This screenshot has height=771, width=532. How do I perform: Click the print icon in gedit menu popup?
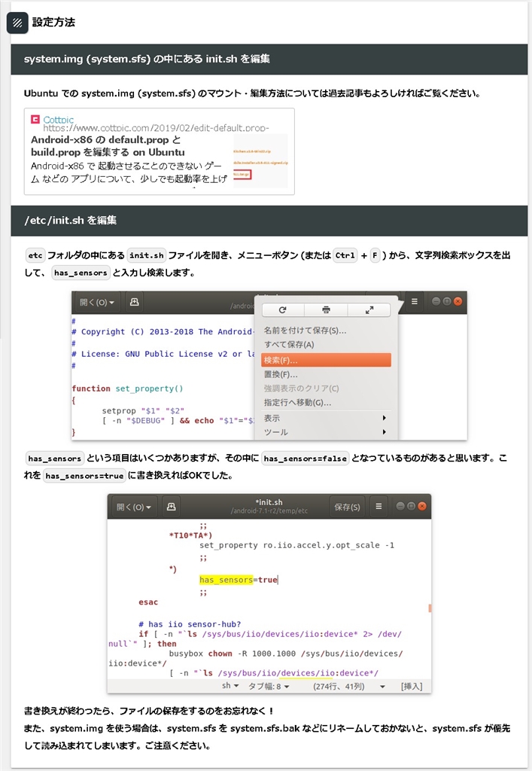point(326,309)
